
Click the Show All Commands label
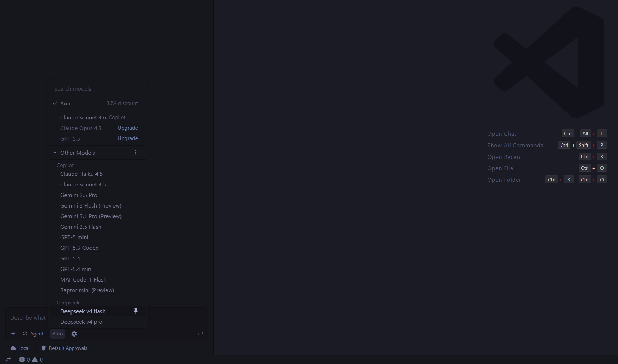(515, 145)
